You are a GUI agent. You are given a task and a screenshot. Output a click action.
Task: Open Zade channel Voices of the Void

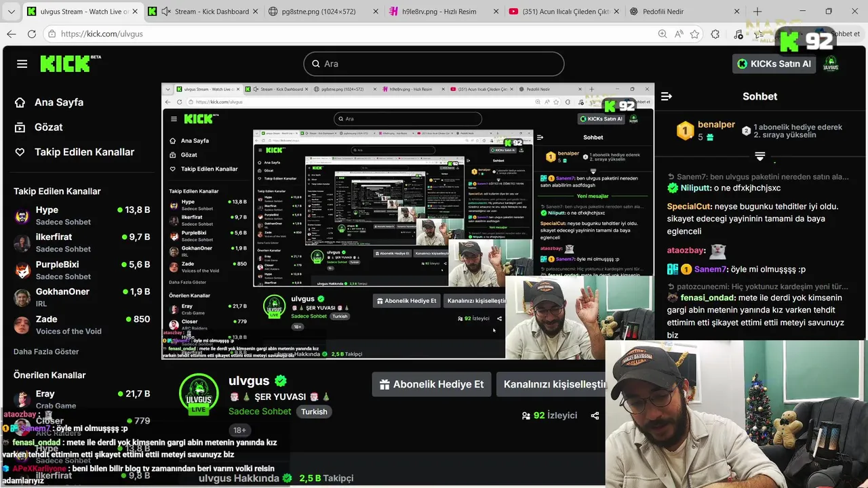coord(83,325)
